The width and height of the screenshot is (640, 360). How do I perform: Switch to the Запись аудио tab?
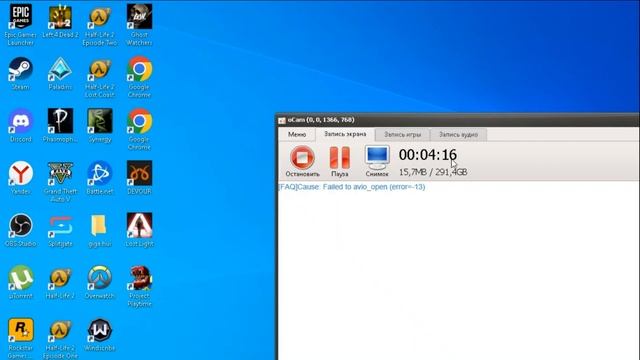(458, 134)
